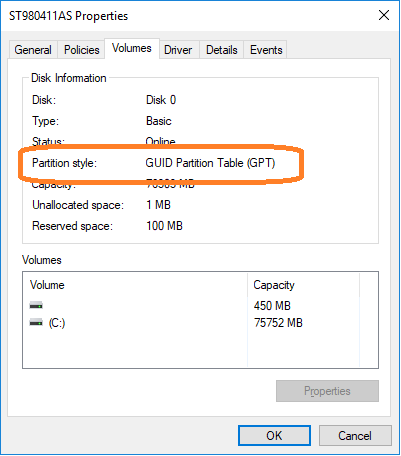Click the 75752 MB capacity entry

tap(278, 323)
